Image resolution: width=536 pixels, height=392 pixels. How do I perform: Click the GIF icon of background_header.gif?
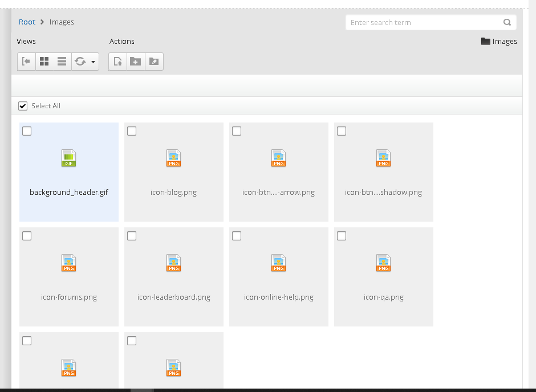point(68,158)
